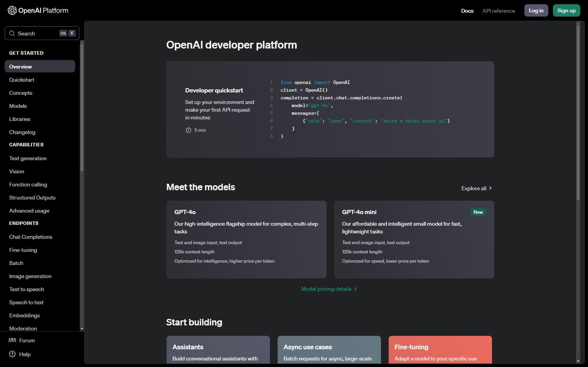Click the main page scroll down arrow

coord(578,361)
